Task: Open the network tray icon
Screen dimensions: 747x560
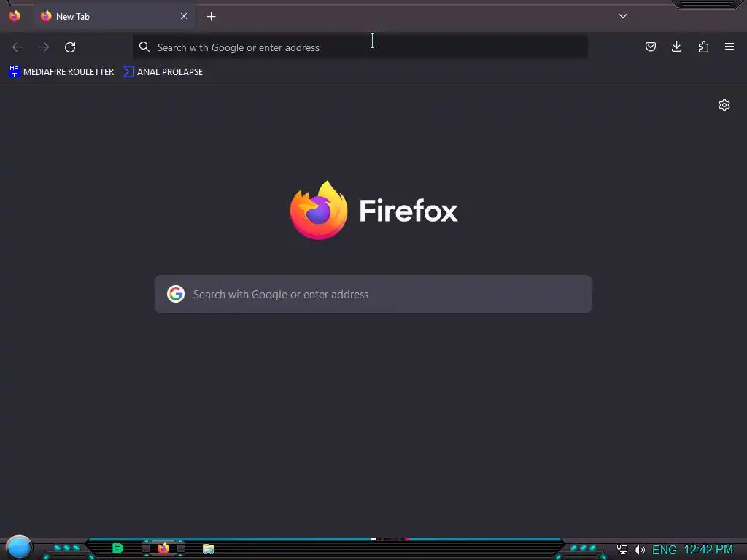Action: 622,550
